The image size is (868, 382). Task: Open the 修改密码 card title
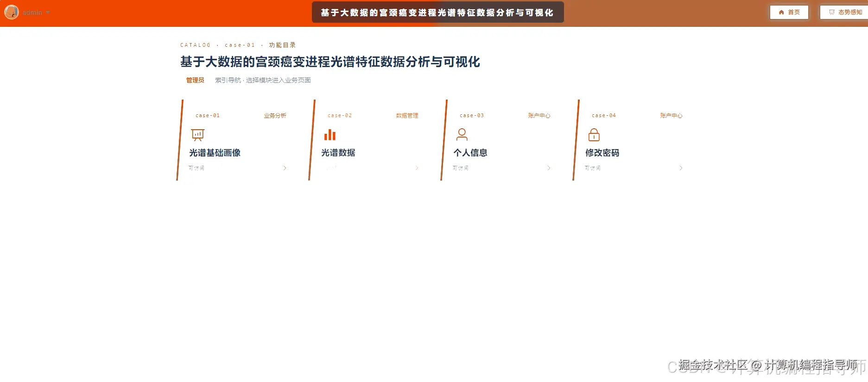pos(602,153)
